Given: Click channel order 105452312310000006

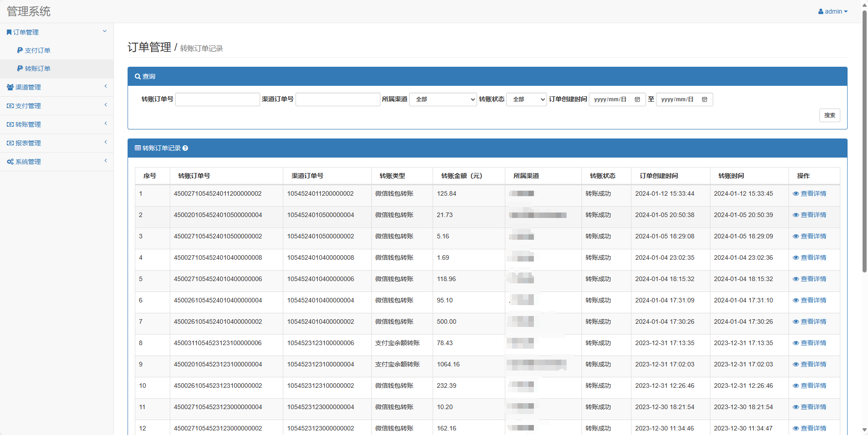Looking at the screenshot, I should pos(321,343).
